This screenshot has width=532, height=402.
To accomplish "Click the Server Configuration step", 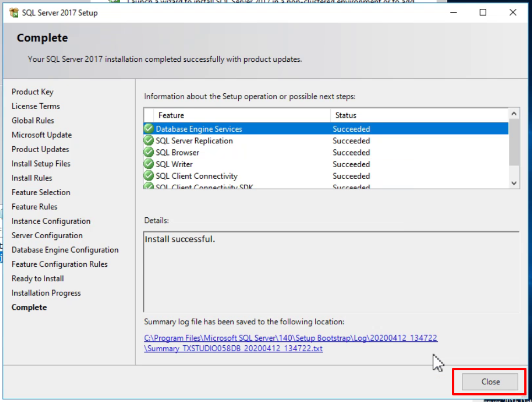I will point(47,235).
